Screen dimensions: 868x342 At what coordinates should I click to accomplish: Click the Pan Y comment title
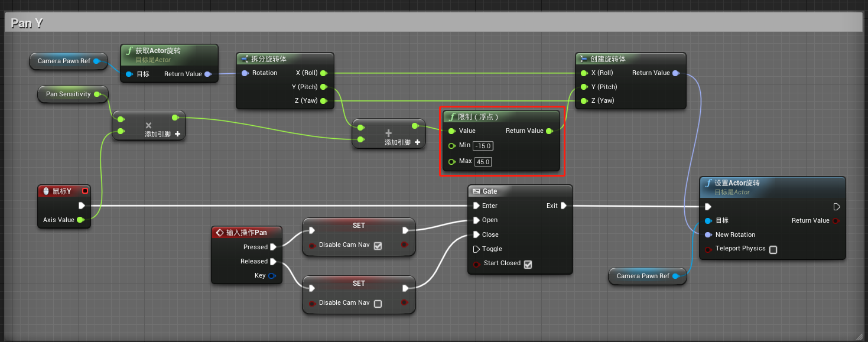pyautogui.click(x=27, y=23)
